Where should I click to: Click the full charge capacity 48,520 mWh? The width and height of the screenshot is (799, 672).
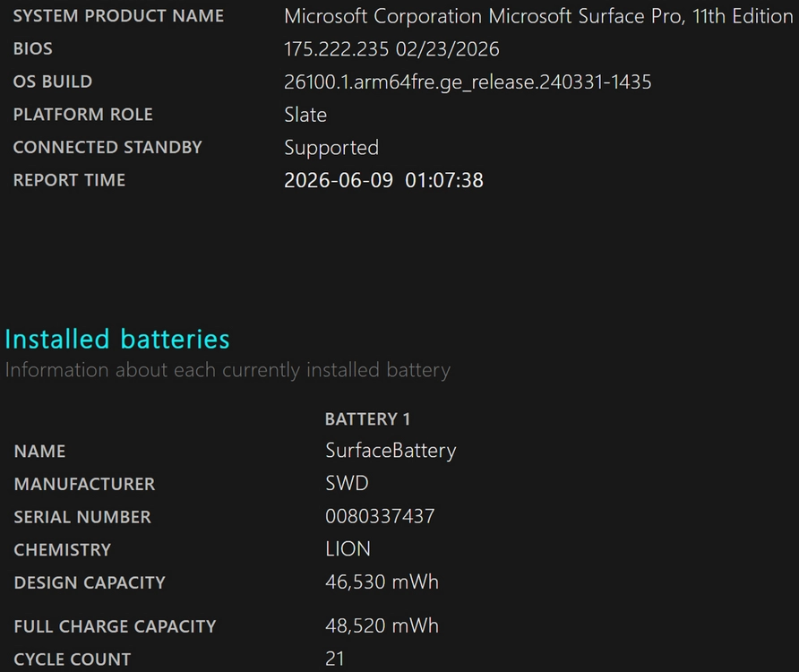pos(382,625)
